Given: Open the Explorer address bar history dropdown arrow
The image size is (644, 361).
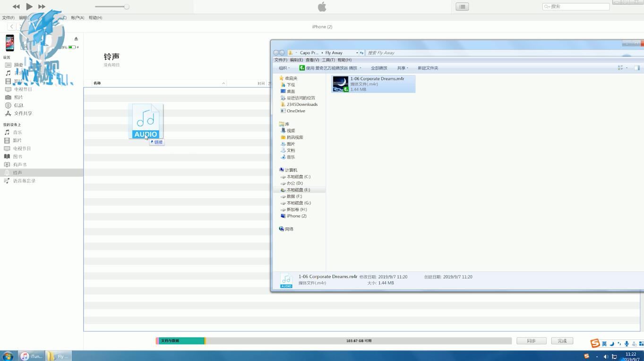Looking at the screenshot, I should pos(357,53).
